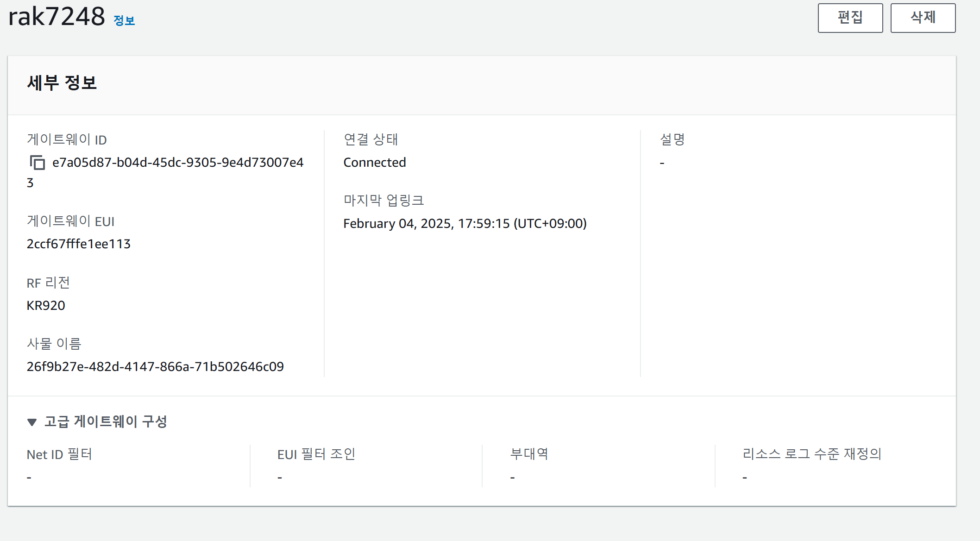Click the Net ID 필터 label

tap(59, 454)
